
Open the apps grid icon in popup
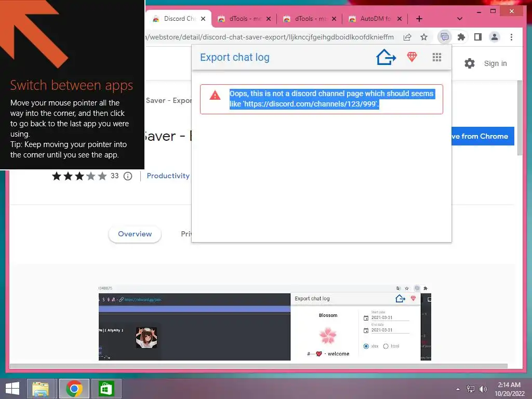[x=437, y=57]
